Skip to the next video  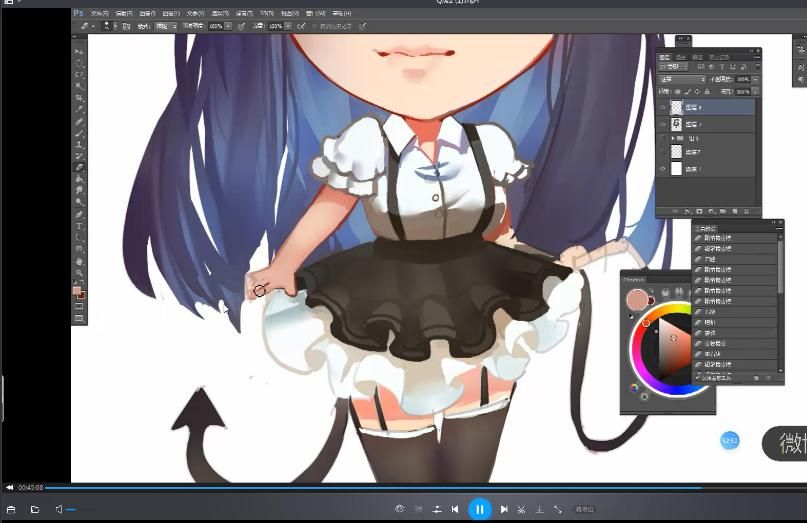click(504, 510)
